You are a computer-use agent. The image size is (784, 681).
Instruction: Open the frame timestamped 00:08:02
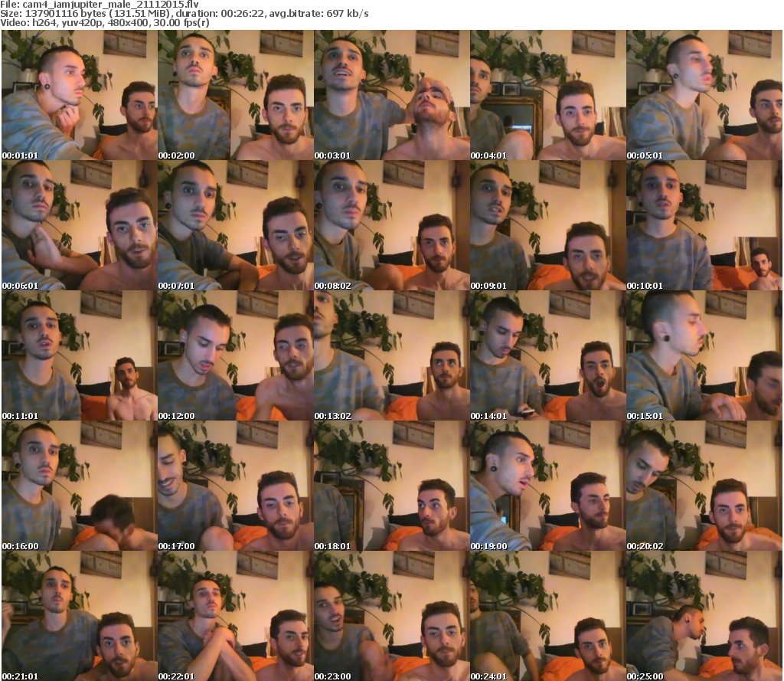coord(391,225)
